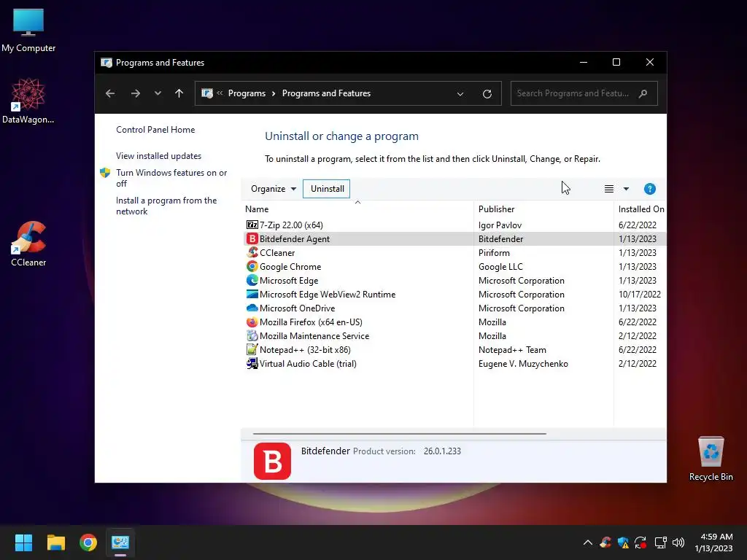747x560 pixels.
Task: Click the Google LLC publisher cell
Action: click(500, 267)
